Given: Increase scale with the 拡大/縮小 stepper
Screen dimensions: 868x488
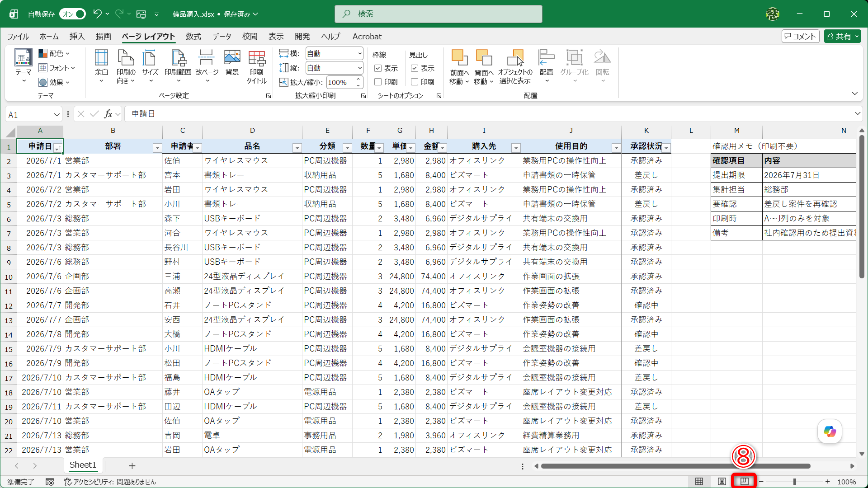Looking at the screenshot, I should pos(359,80).
